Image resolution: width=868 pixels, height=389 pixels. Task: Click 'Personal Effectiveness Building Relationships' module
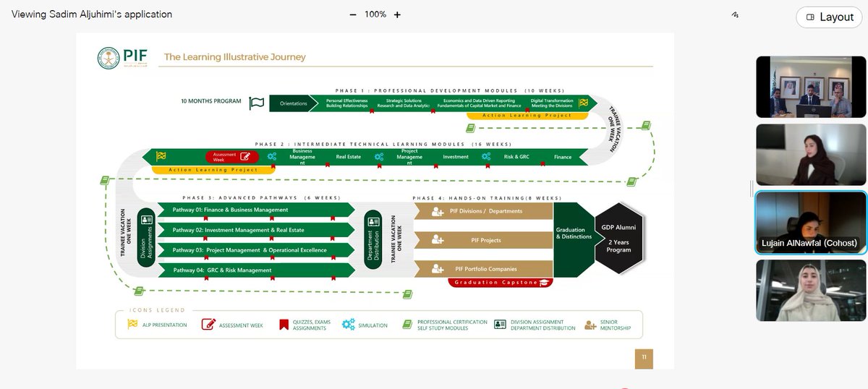pyautogui.click(x=347, y=103)
